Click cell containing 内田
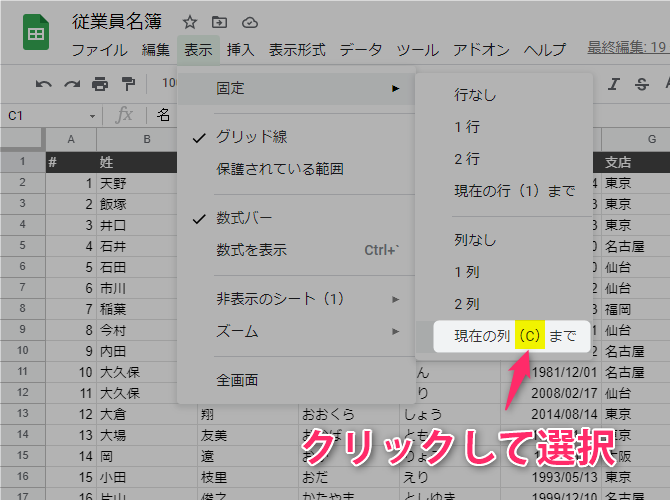 (137, 351)
